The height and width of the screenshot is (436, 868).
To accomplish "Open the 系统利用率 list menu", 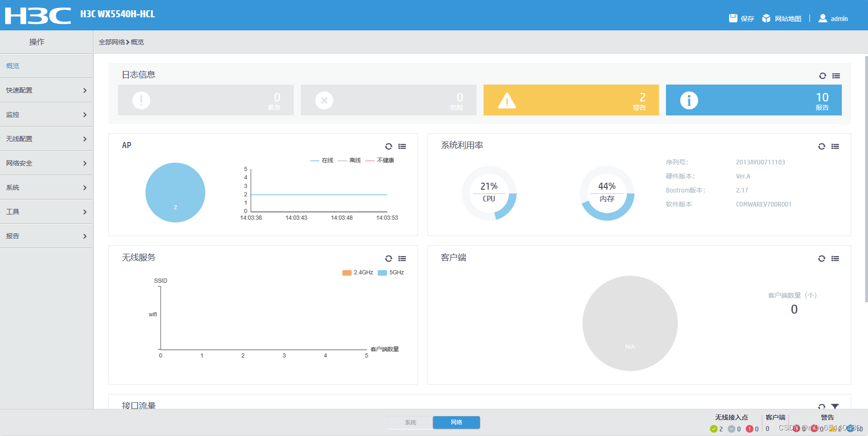I will [835, 146].
